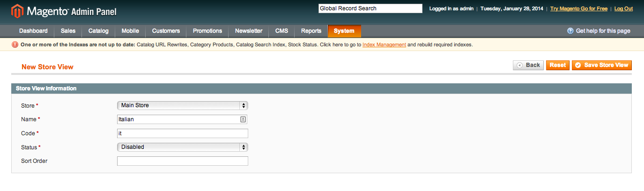Click the 'Store' field label

click(30, 105)
